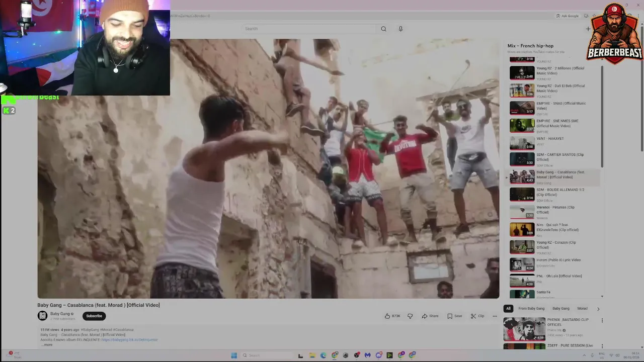Click the YouTube search magnifier icon

pyautogui.click(x=383, y=29)
